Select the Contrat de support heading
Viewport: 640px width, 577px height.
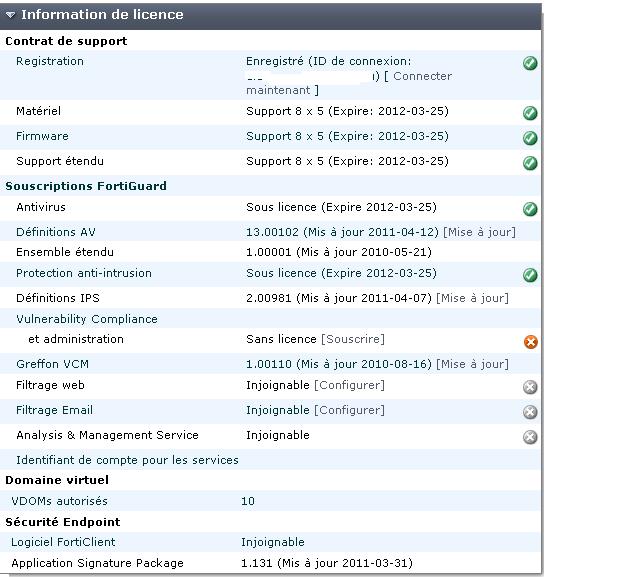(66, 41)
